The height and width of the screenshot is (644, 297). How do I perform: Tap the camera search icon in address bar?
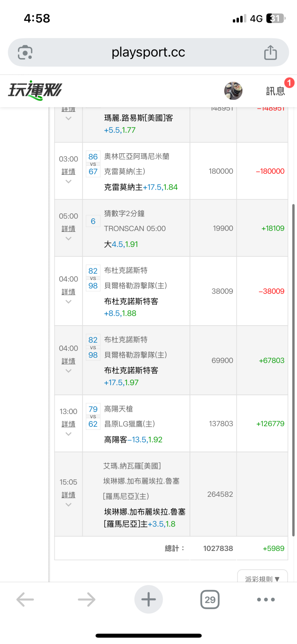(x=25, y=52)
